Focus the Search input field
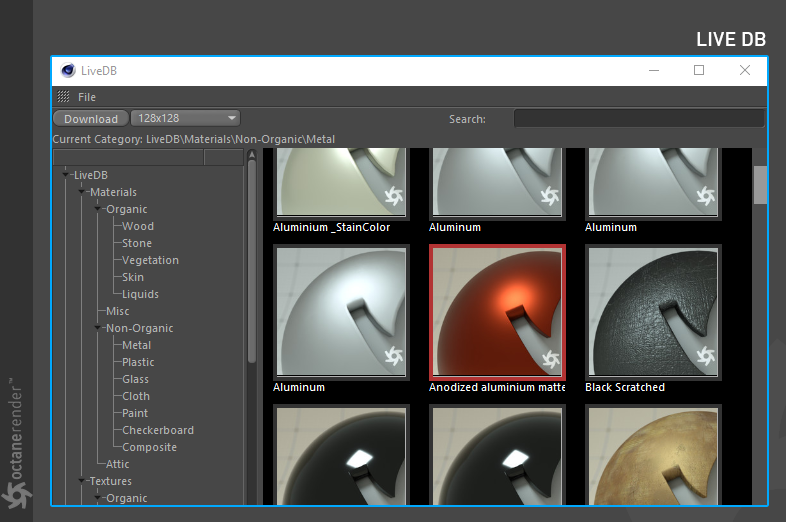This screenshot has width=786, height=522. pyautogui.click(x=639, y=119)
